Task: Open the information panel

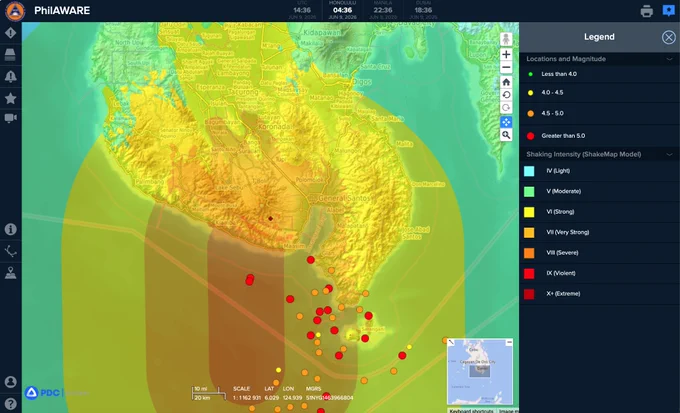Action: 10,229
